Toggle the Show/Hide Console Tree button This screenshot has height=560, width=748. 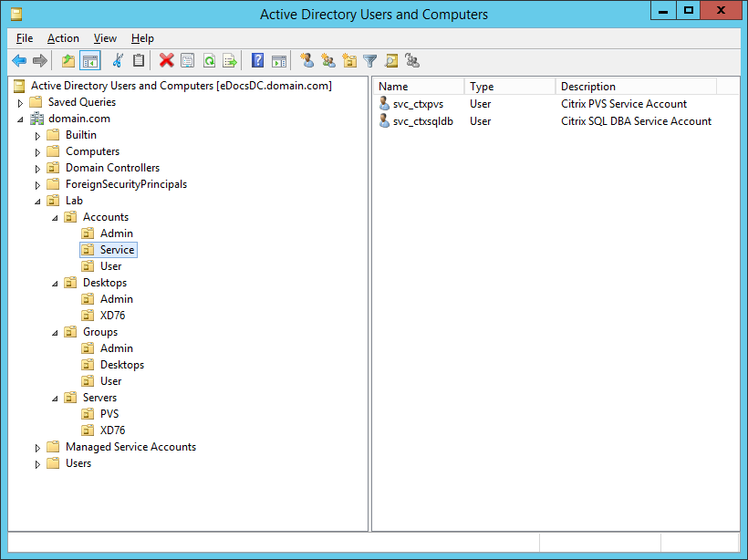[89, 61]
